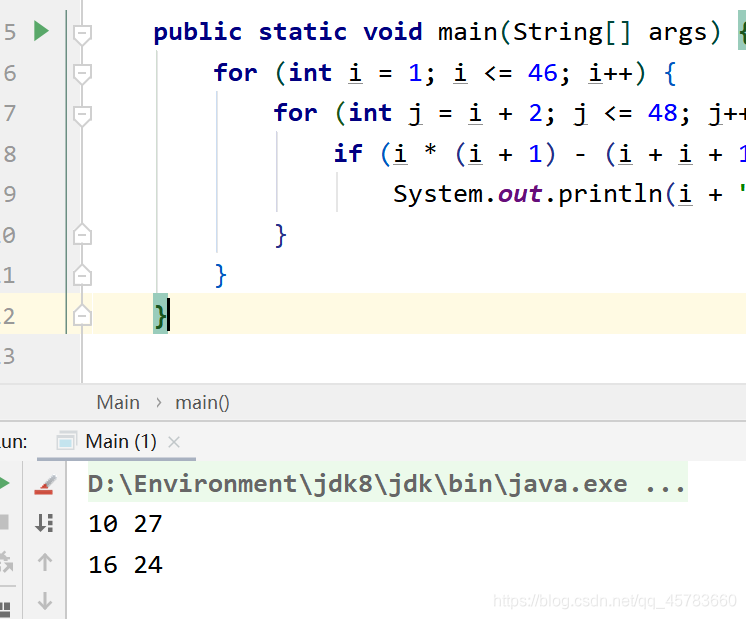Click the 'if' keyword on line 8
Image resolution: width=746 pixels, height=619 pixels.
348,153
